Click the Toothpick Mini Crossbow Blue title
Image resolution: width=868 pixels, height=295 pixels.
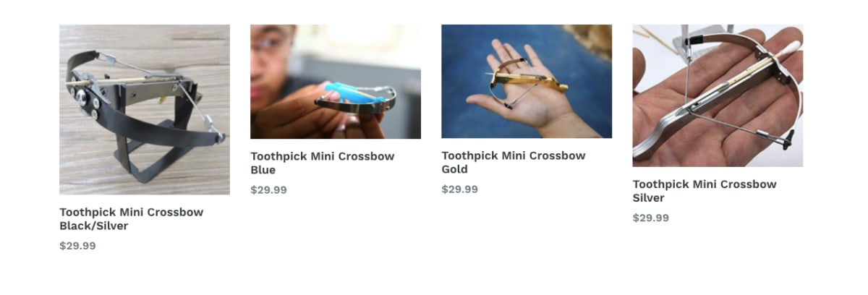click(323, 163)
